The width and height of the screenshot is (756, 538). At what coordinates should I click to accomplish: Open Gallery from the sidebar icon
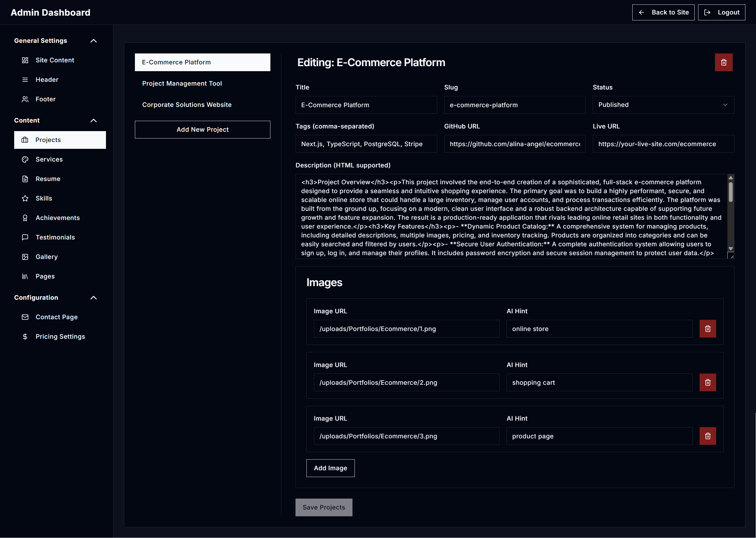(25, 257)
